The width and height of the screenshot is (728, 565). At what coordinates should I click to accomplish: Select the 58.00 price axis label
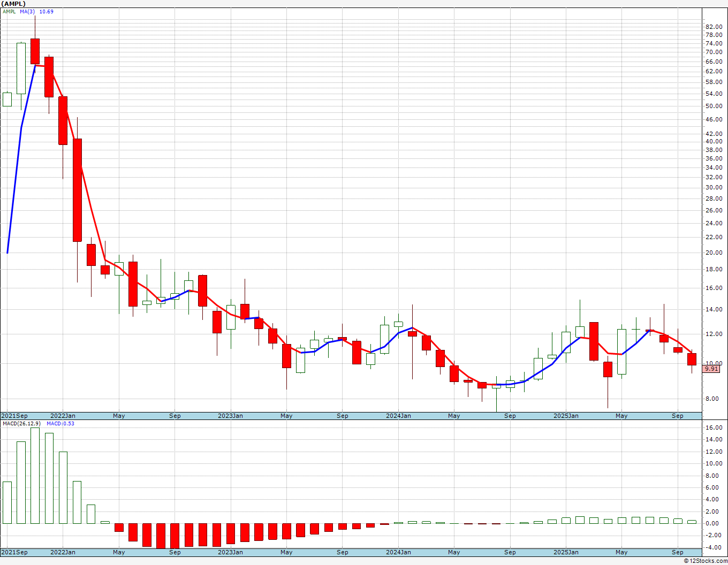[x=714, y=82]
